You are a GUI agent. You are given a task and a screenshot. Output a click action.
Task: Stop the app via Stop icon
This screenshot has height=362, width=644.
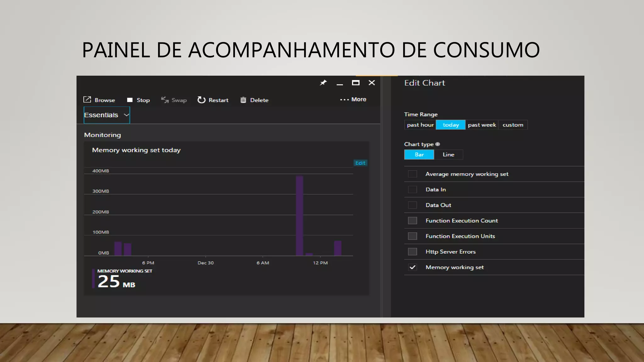point(130,100)
